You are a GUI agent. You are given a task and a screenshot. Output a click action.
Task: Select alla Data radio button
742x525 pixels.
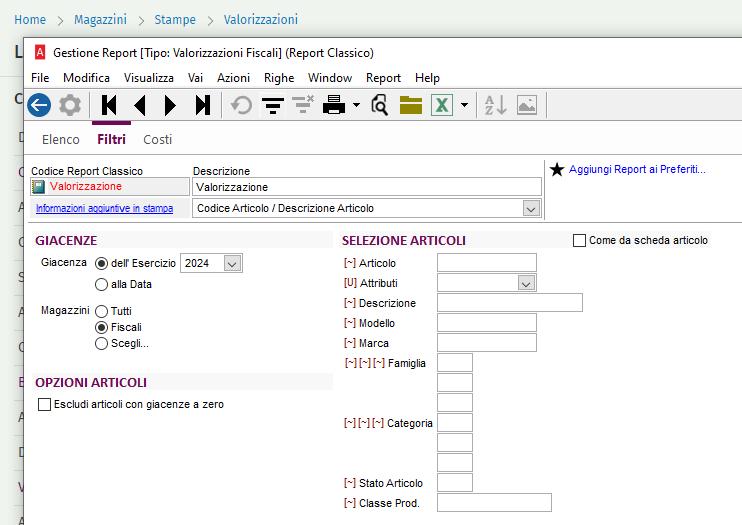tap(101, 285)
